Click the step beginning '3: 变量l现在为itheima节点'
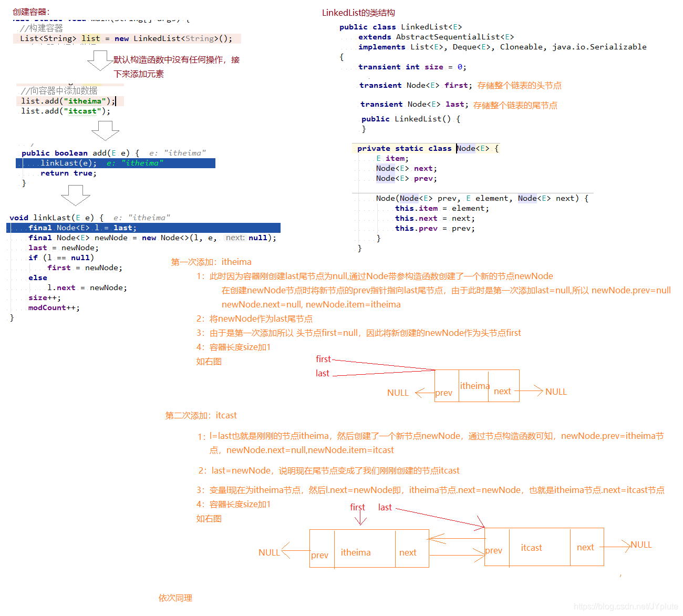683x616 pixels. tap(430, 490)
